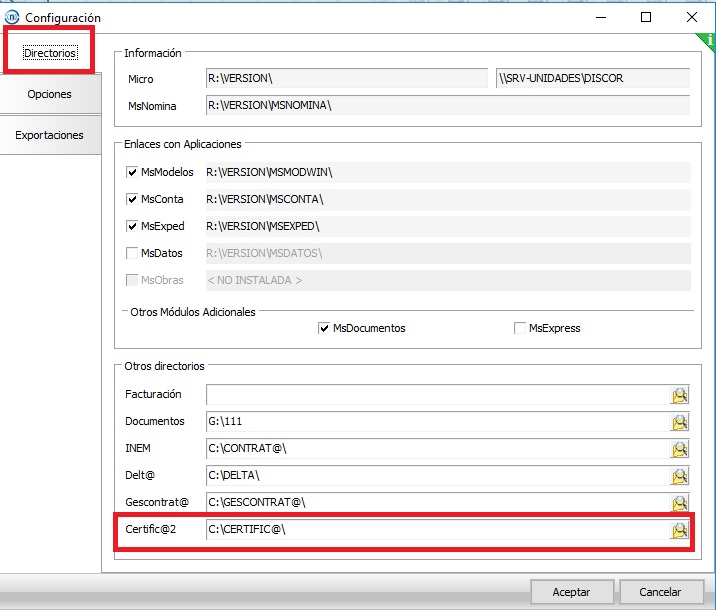Click the 'Otros Módulos Adicionales' label
The height and width of the screenshot is (610, 716).
(x=193, y=312)
